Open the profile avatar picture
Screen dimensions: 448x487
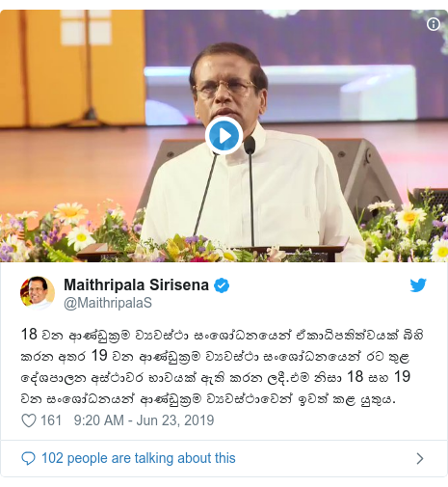tap(38, 292)
